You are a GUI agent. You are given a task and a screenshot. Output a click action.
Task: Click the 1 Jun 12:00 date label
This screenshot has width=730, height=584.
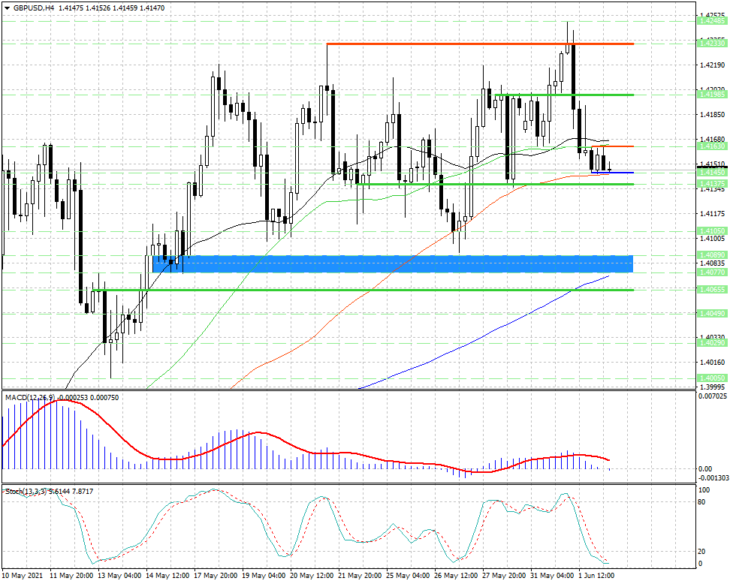point(596,576)
